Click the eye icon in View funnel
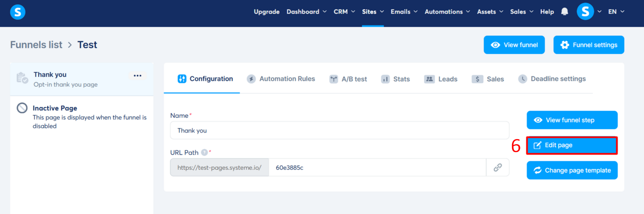Viewport: 644px width, 214px height. point(495,45)
